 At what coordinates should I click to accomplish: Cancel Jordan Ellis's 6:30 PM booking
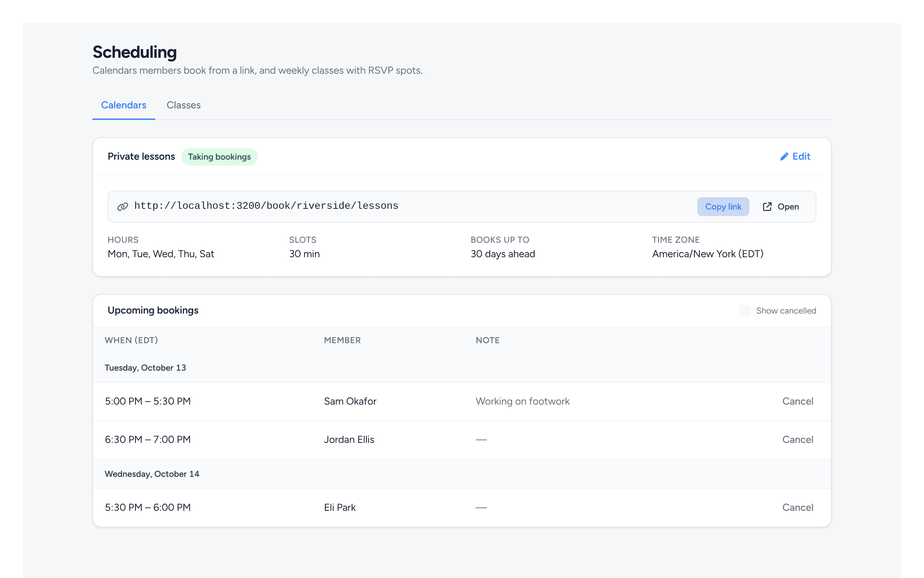click(798, 440)
